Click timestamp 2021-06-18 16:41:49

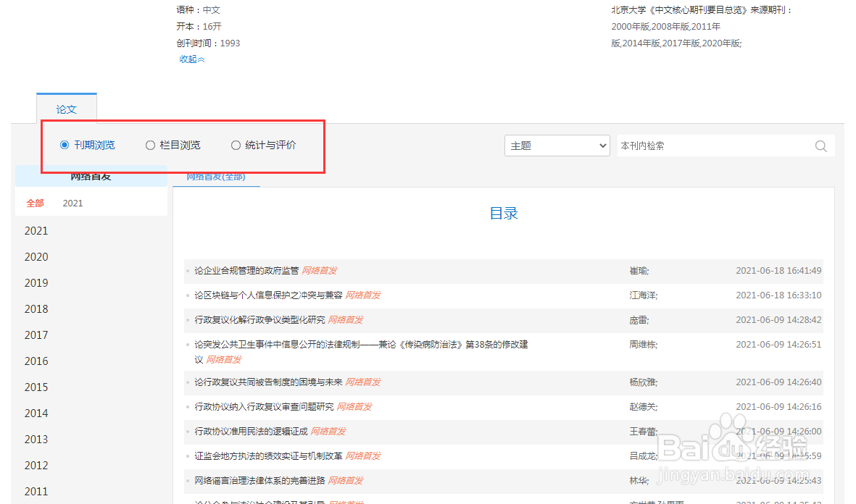pos(778,271)
